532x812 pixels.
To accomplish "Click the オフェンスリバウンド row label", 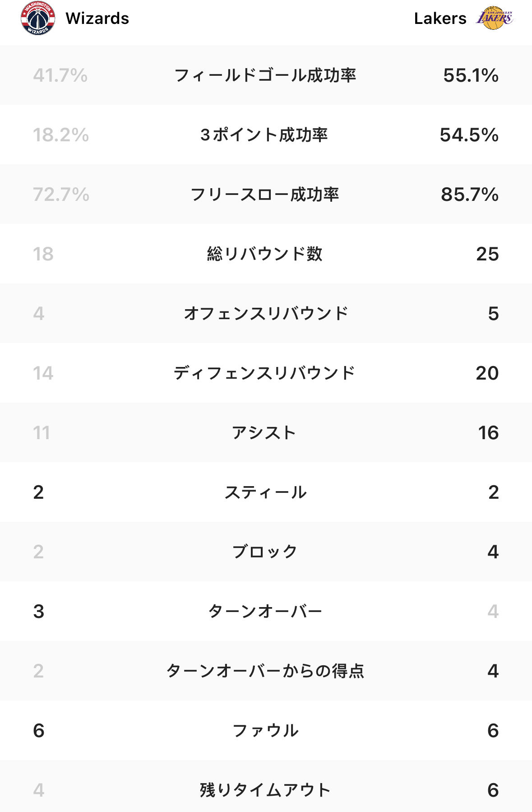I will tap(266, 313).
